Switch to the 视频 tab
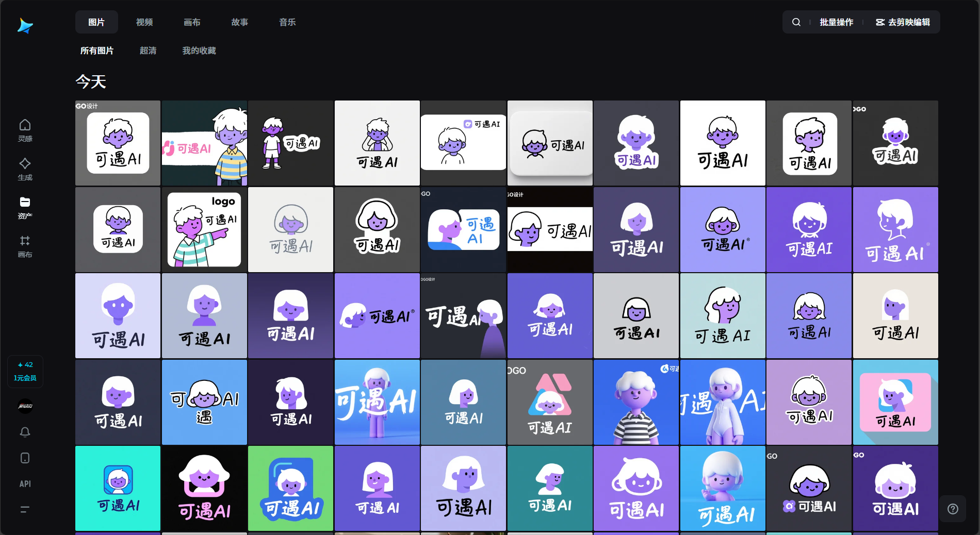 (144, 22)
